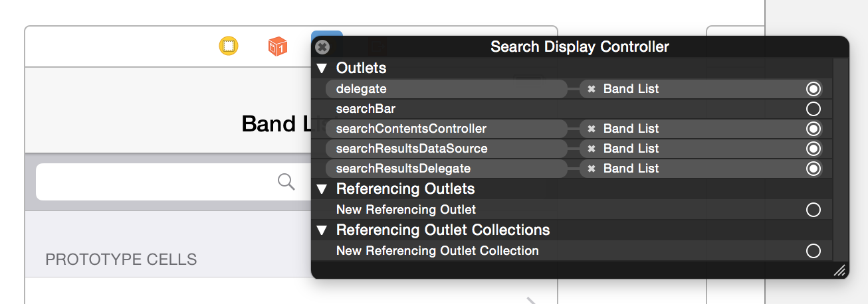
Task: Remove the searchResultsDataSource connection x
Action: 591,149
